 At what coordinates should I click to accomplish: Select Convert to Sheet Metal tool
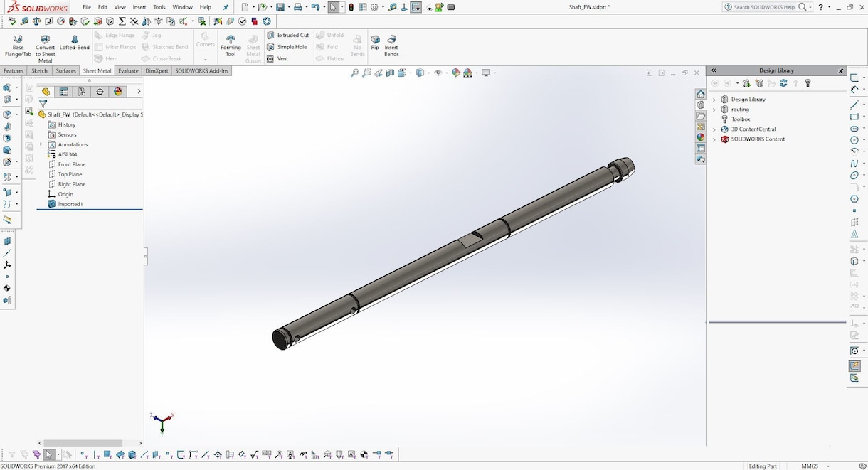(45, 48)
